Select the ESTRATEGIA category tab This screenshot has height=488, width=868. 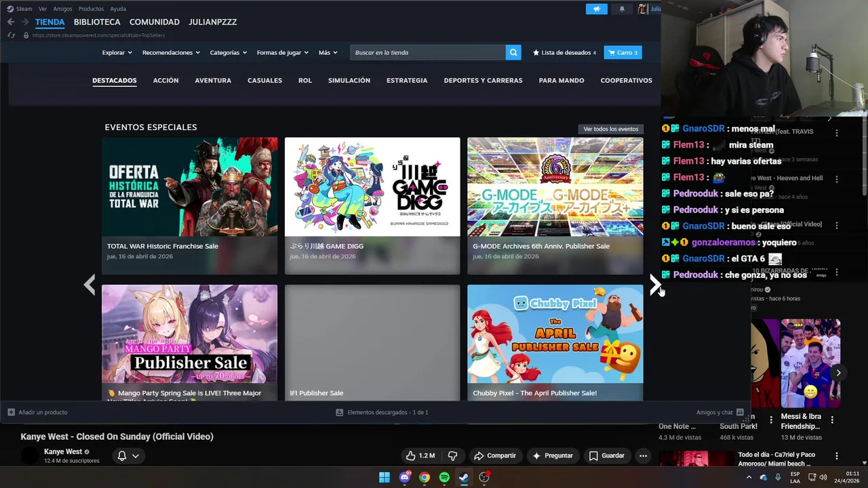click(x=407, y=80)
